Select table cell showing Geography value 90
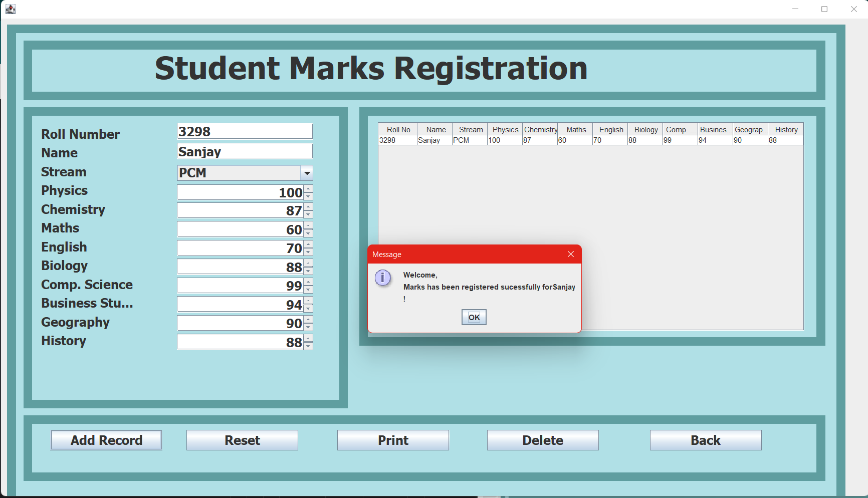This screenshot has height=498, width=868. (750, 140)
